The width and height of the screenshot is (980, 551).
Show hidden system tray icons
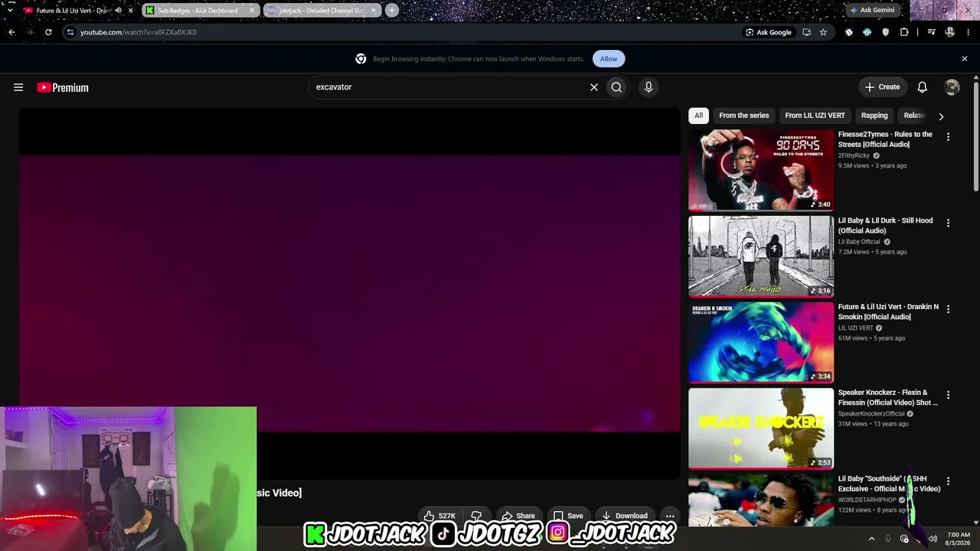(871, 539)
